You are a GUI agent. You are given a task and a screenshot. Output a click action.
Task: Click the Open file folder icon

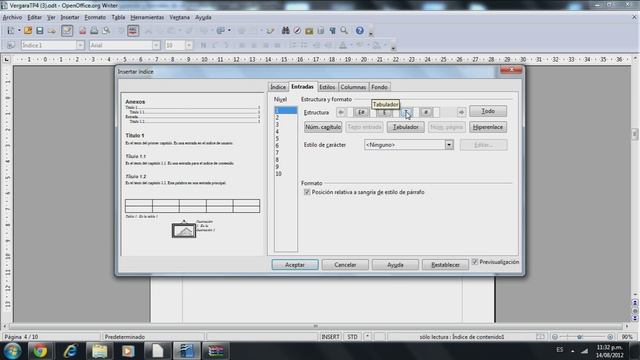28,31
